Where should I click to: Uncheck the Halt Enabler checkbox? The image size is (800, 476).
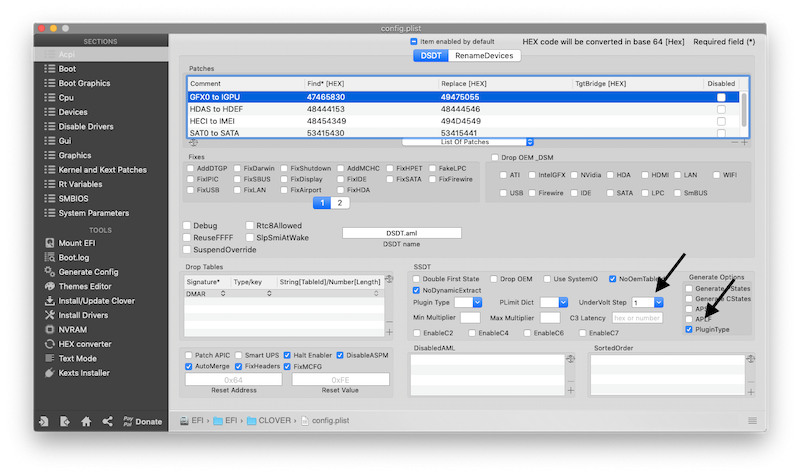coord(287,355)
